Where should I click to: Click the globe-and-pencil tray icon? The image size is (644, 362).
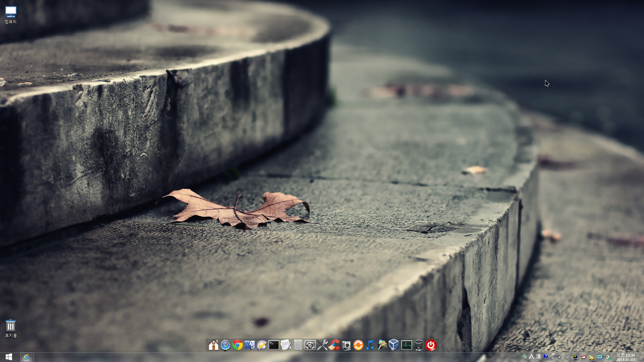tap(525, 357)
